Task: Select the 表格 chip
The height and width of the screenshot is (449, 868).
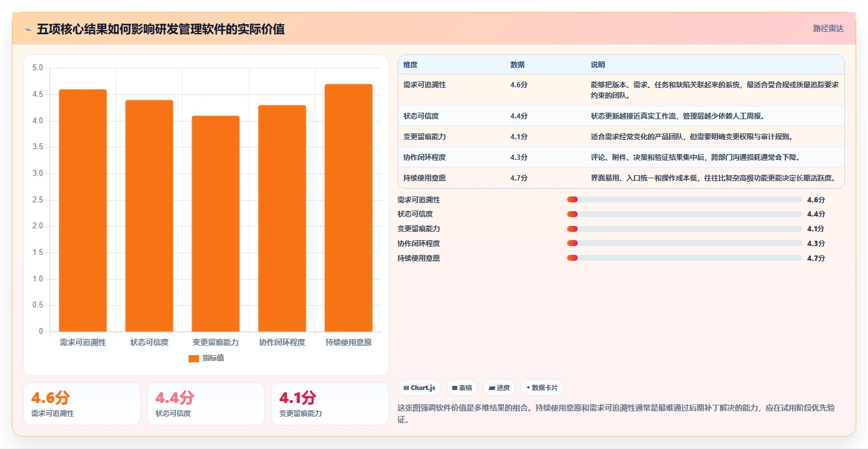Action: 462,388
